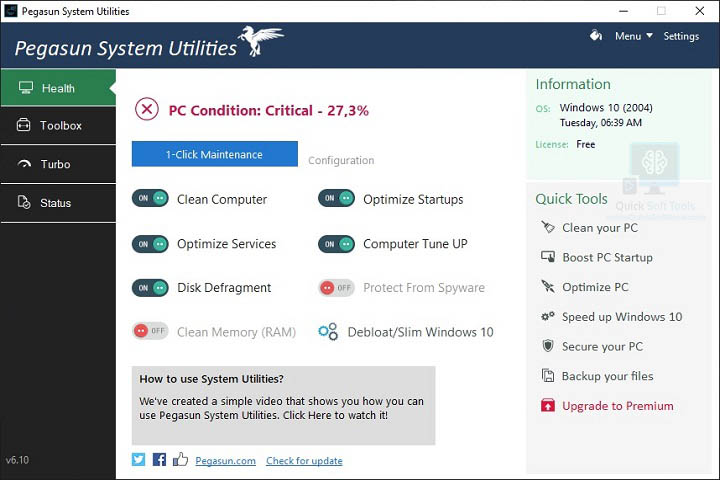Open Debloat/Slim Windows 10 label
This screenshot has height=480, width=720.
[420, 332]
